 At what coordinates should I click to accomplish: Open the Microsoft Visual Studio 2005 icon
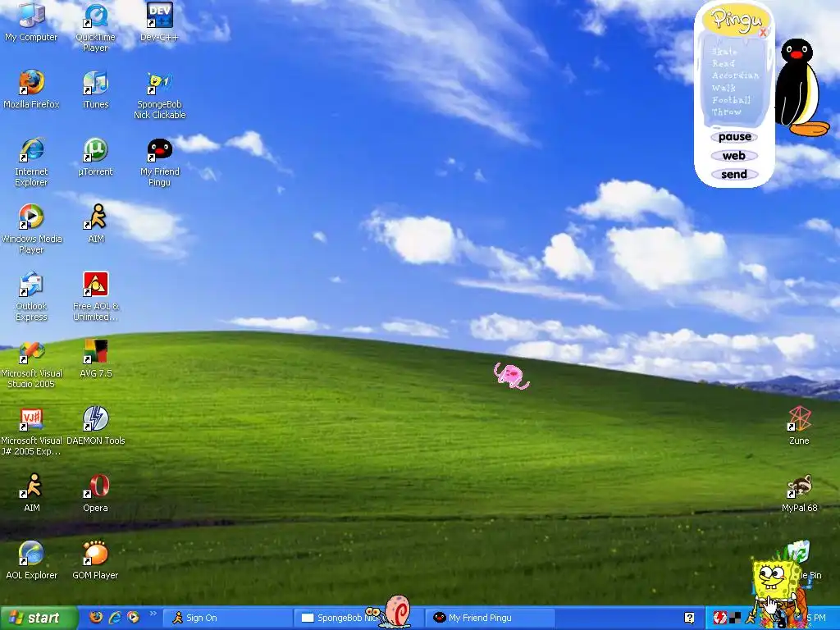tap(31, 363)
